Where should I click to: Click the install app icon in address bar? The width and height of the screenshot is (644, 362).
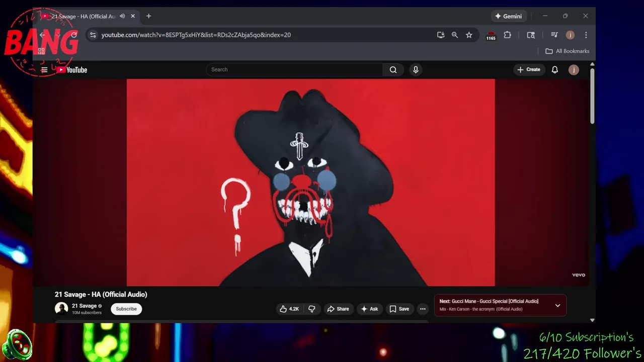(441, 35)
